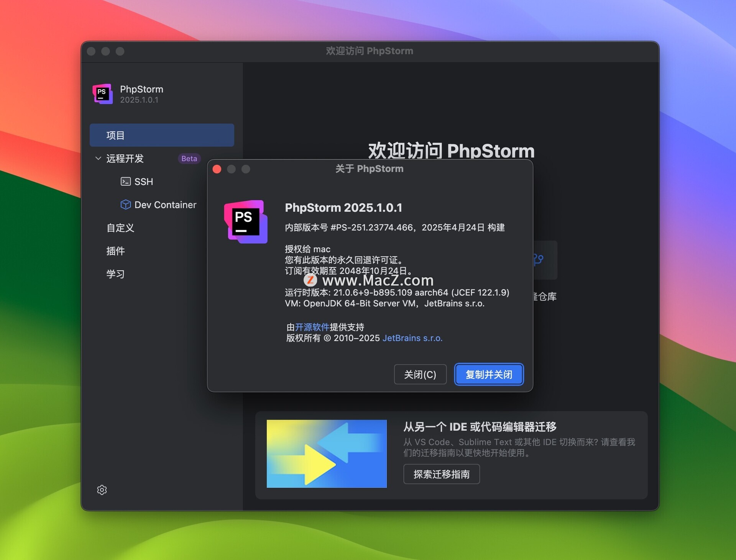Viewport: 736px width, 560px height.
Task: Click the VM: OpenJDK 64-Bit Server VM line
Action: 385,303
